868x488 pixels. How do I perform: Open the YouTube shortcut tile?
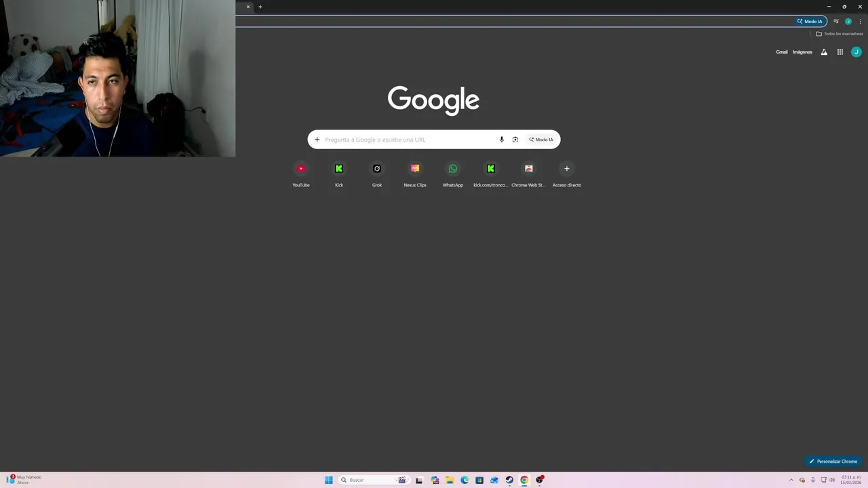[x=301, y=174]
